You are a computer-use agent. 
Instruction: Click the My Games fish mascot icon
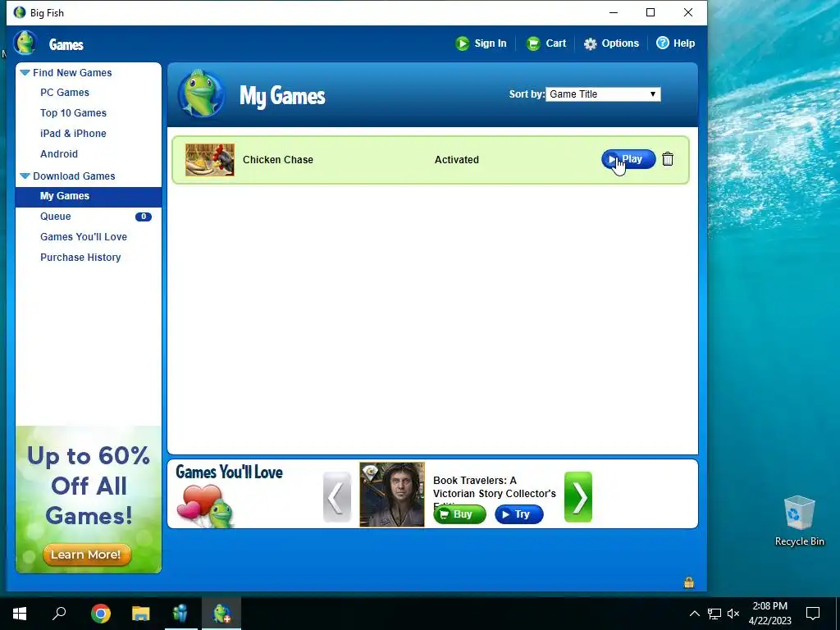click(x=202, y=94)
